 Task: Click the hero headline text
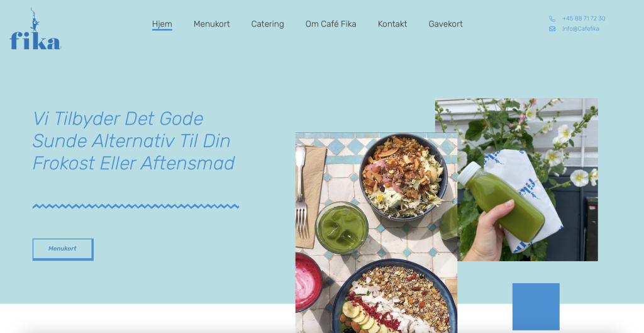[x=133, y=141]
